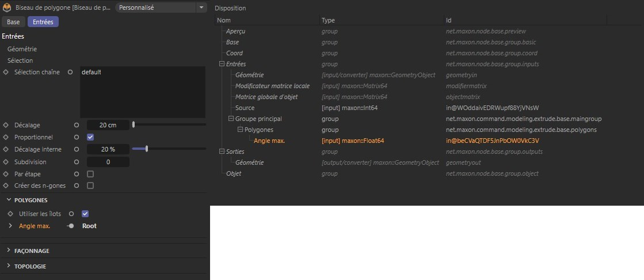
Task: Click the Type column header
Action: point(328,20)
